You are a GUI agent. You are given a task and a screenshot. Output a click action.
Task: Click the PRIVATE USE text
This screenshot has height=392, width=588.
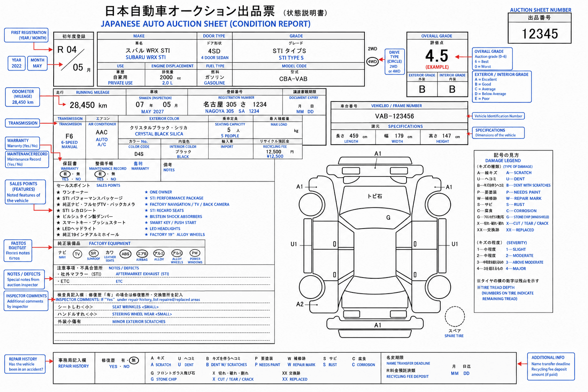(x=120, y=83)
